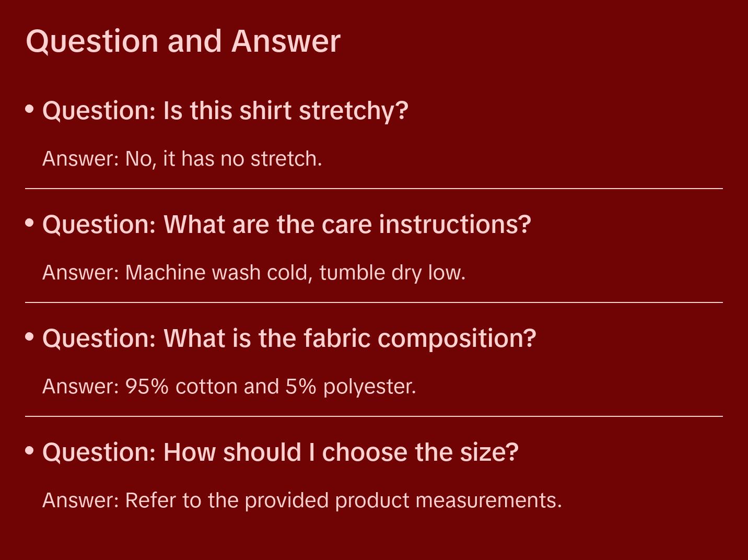
Task: Select the care instructions question
Action: 287,225
